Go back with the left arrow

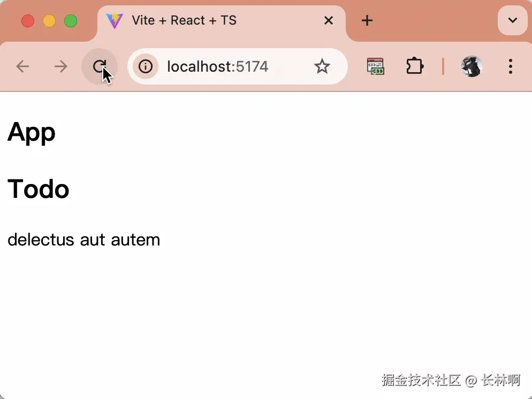point(22,66)
